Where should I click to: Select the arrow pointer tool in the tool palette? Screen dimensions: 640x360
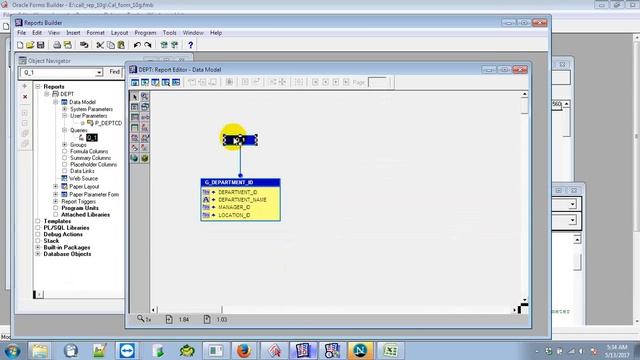pos(135,97)
